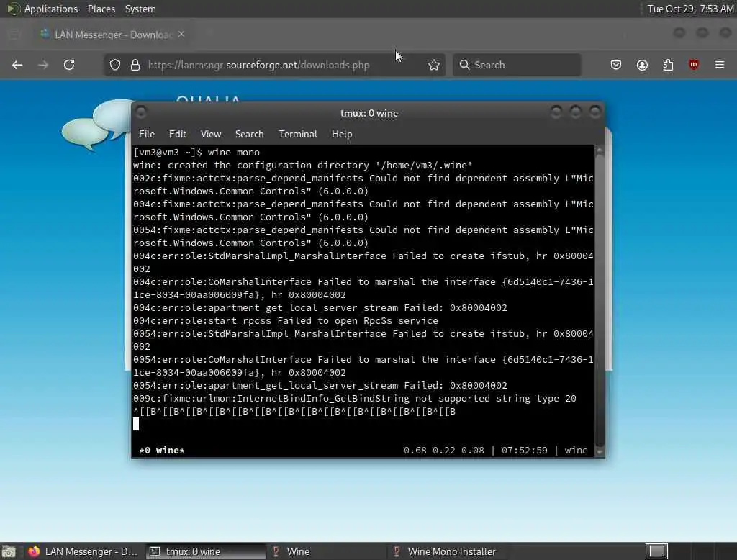Click the terminal vertical scrollbar

tap(600, 300)
